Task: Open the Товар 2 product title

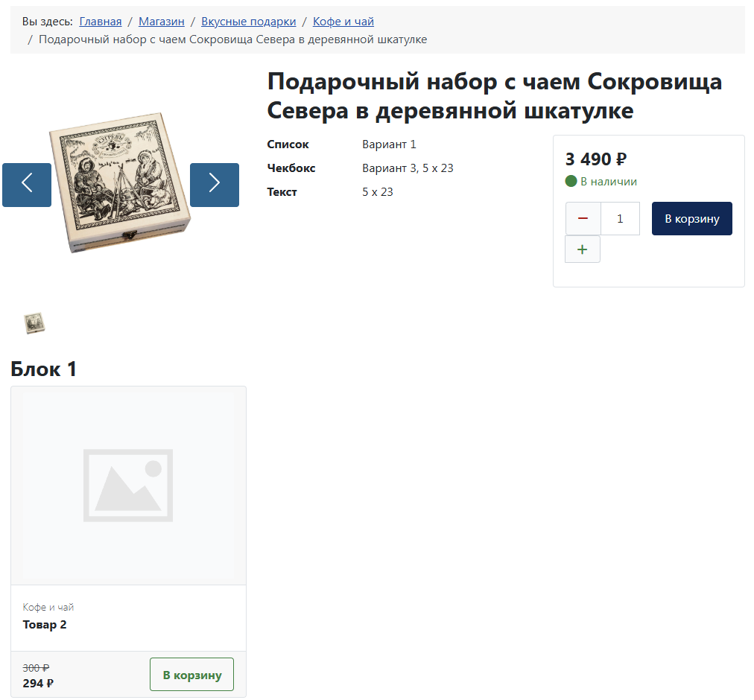Action: point(45,625)
